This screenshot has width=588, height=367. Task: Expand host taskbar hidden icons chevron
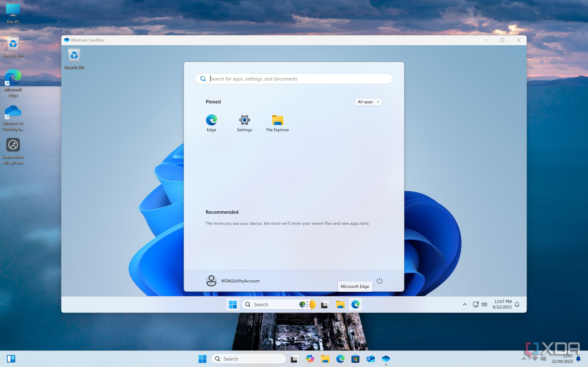click(524, 359)
